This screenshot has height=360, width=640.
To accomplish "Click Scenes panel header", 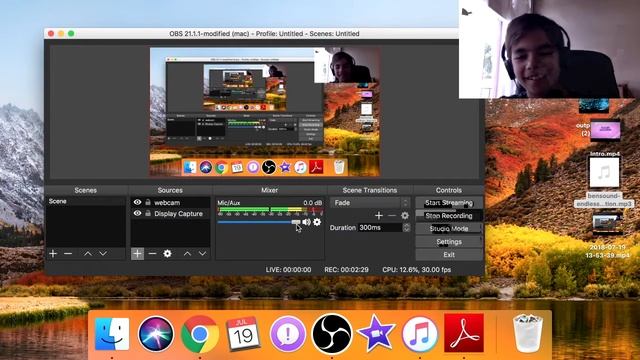I will 86,190.
